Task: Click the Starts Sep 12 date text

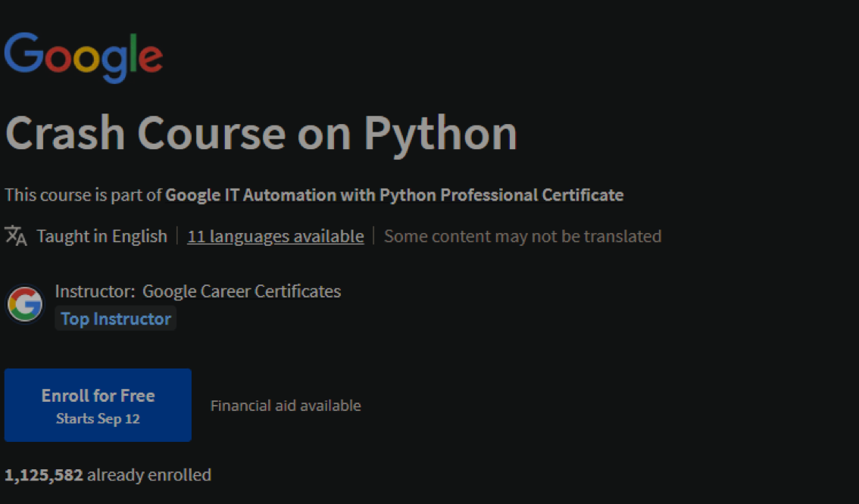Action: tap(98, 418)
